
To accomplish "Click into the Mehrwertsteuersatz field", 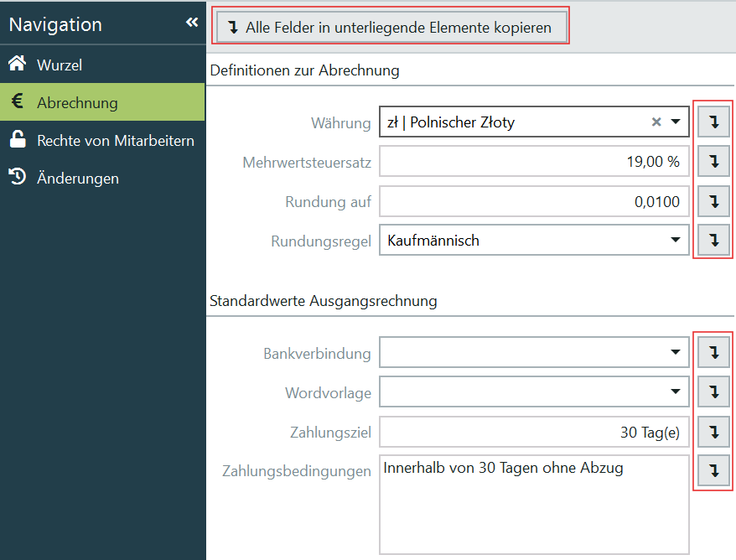I will coord(534,162).
